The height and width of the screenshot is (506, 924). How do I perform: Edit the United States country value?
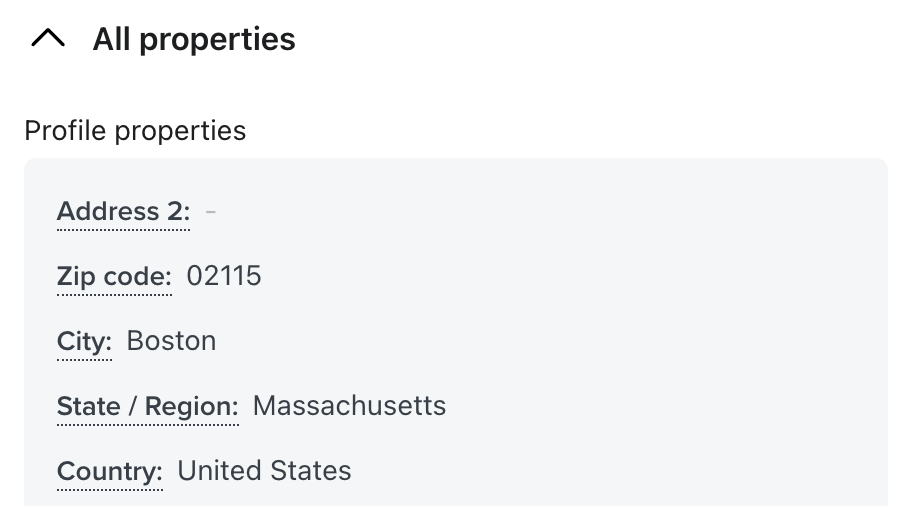click(264, 470)
